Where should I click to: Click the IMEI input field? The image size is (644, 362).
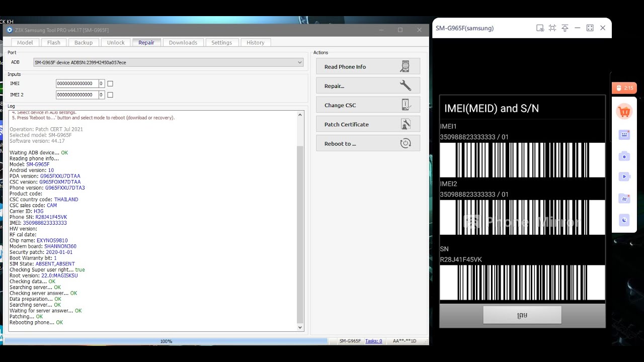(77, 83)
